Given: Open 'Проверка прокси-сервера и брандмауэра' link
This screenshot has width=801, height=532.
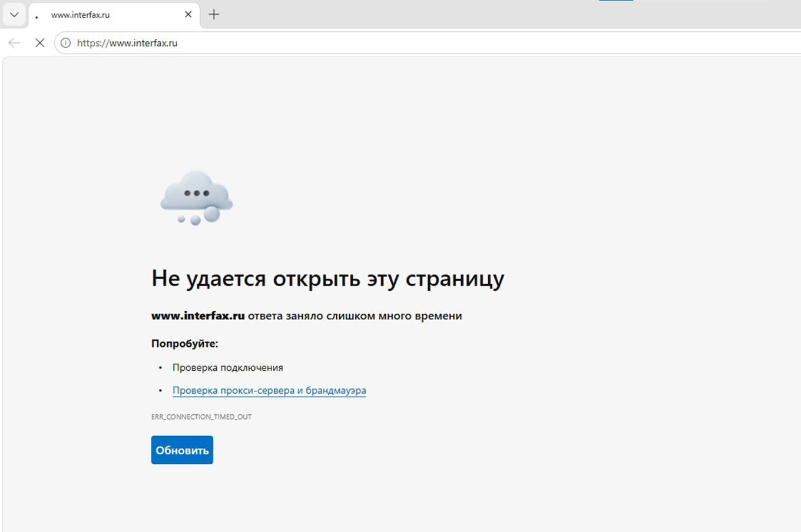Looking at the screenshot, I should (269, 390).
